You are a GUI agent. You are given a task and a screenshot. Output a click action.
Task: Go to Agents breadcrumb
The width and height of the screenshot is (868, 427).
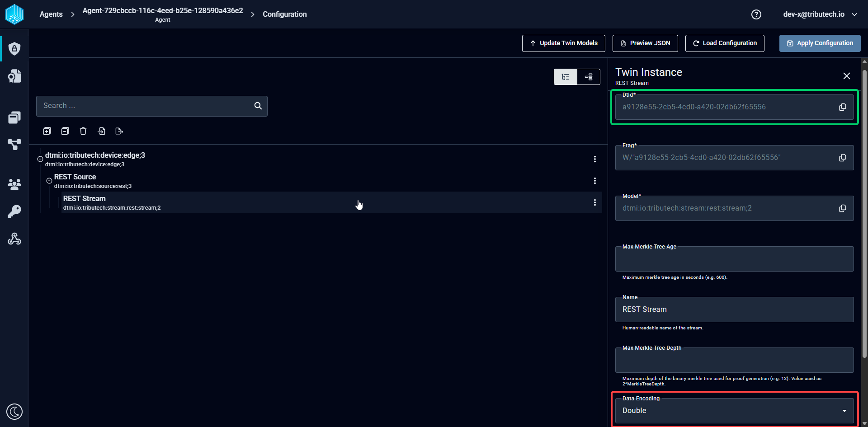tap(51, 14)
